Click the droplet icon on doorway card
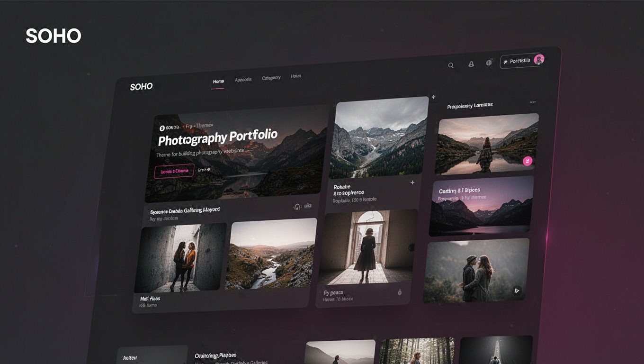Screen dimensions: 644x364 tap(399, 292)
